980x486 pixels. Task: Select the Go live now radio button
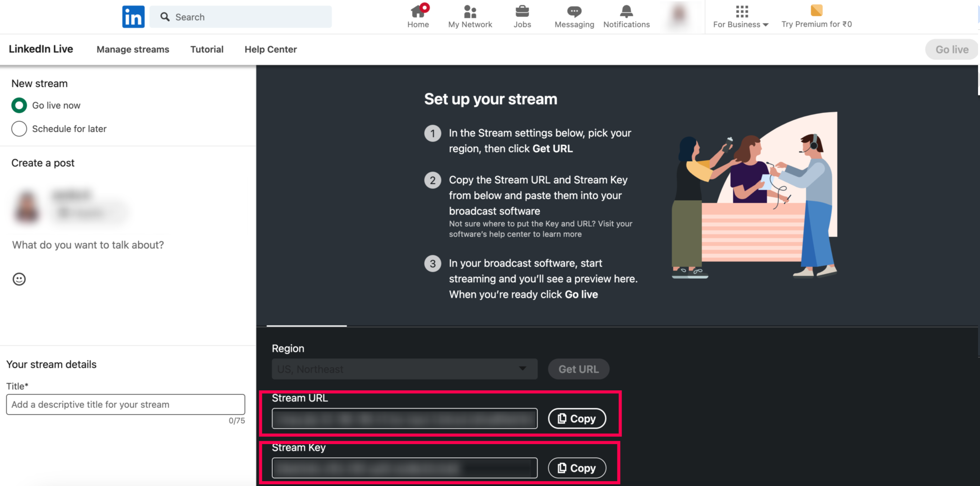pyautogui.click(x=19, y=105)
